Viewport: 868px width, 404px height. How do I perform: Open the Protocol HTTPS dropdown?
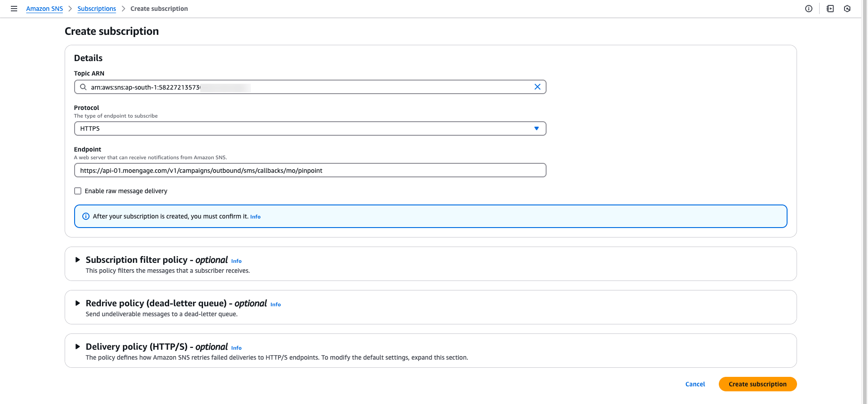(x=310, y=128)
